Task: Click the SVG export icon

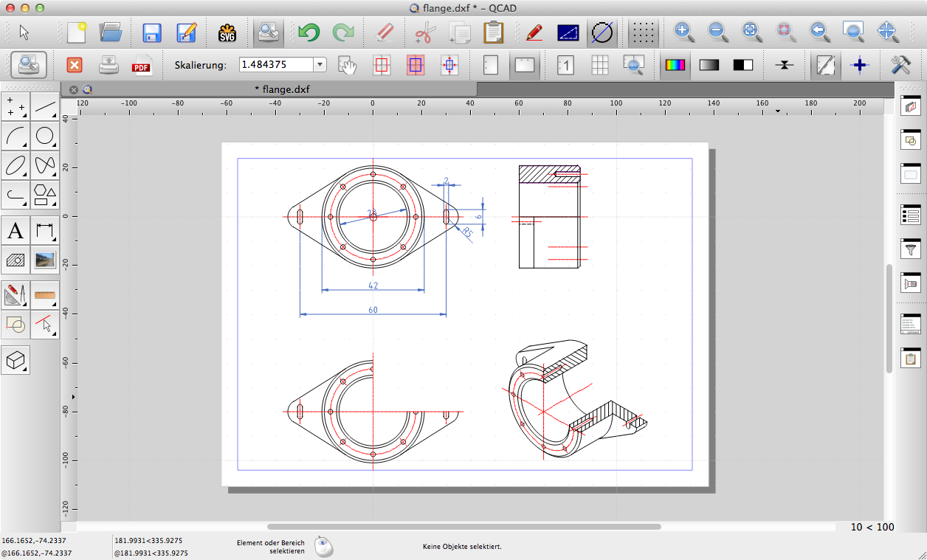Action: coord(227,32)
